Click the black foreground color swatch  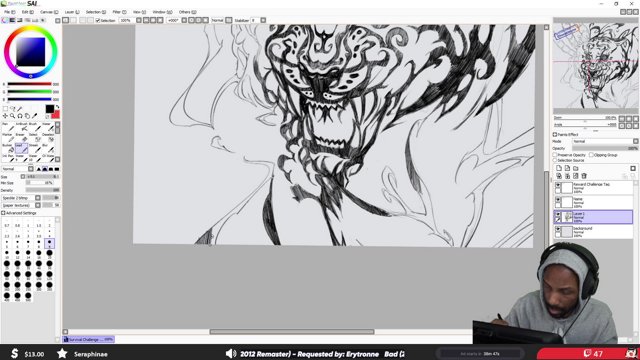pos(49,109)
